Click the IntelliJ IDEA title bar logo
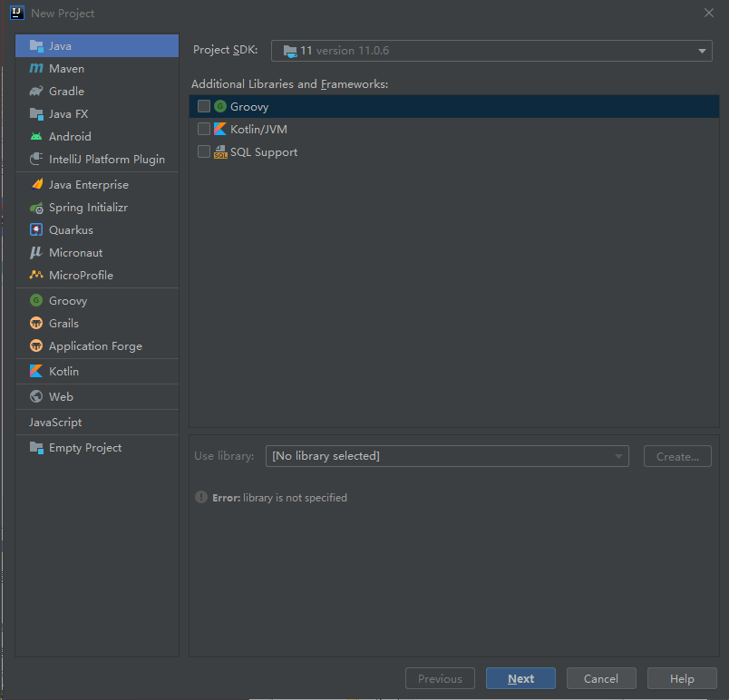This screenshot has height=700, width=729. click(x=16, y=13)
